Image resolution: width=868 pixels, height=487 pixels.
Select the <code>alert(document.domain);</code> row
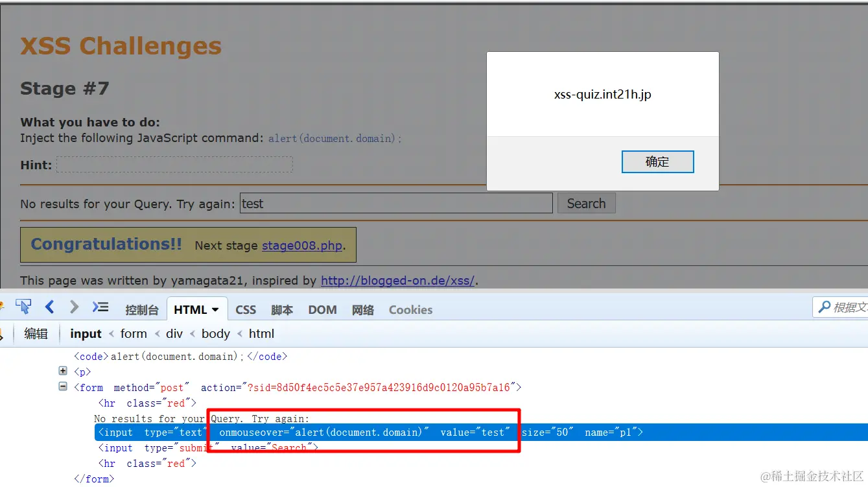[x=180, y=356]
